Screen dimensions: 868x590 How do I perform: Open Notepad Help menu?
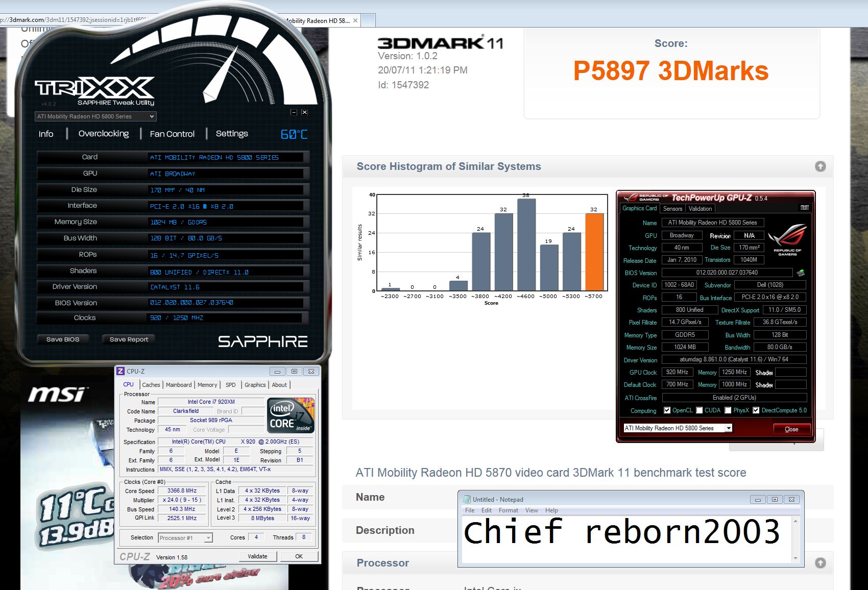[551, 510]
